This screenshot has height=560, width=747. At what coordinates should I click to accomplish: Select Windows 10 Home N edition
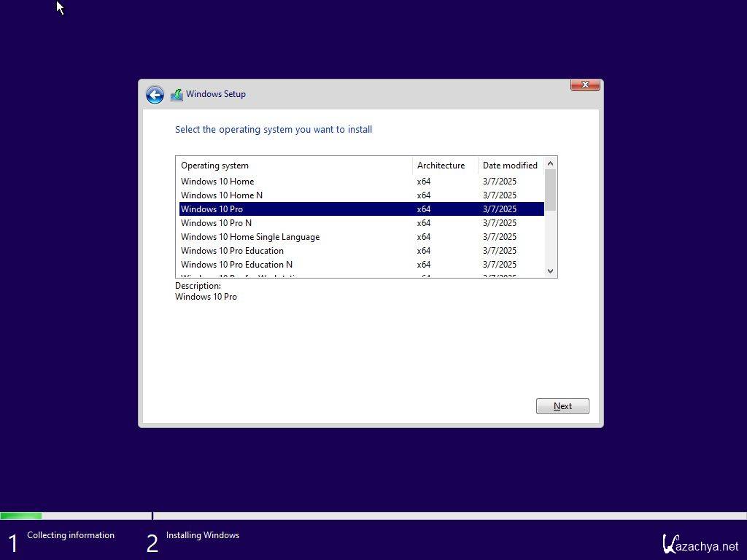click(x=222, y=195)
